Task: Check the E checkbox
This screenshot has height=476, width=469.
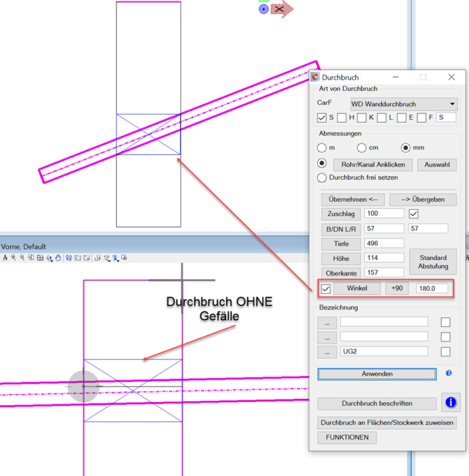Action: tap(402, 118)
